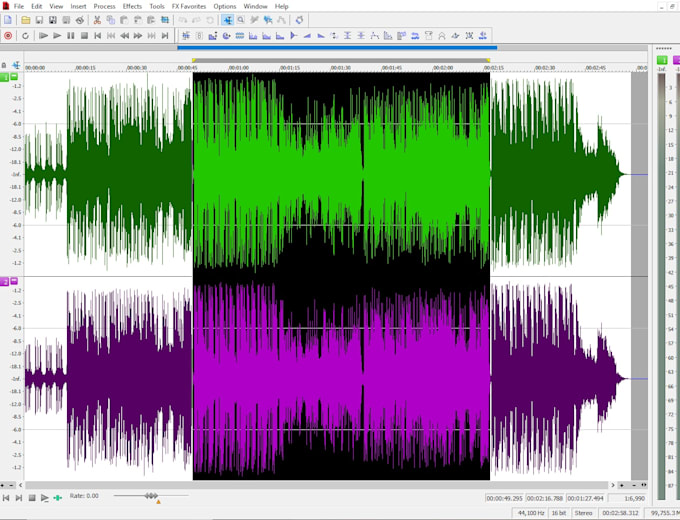Pause playback in transport toolbar

tap(70, 36)
